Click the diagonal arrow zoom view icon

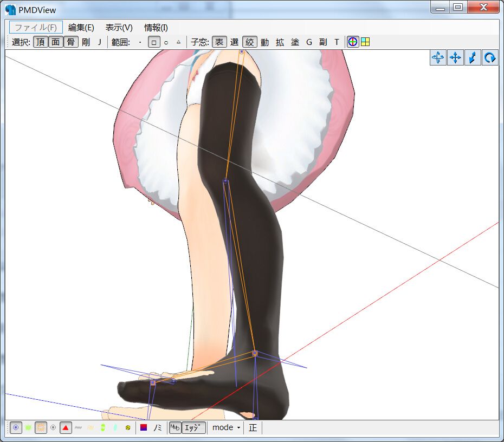point(473,57)
